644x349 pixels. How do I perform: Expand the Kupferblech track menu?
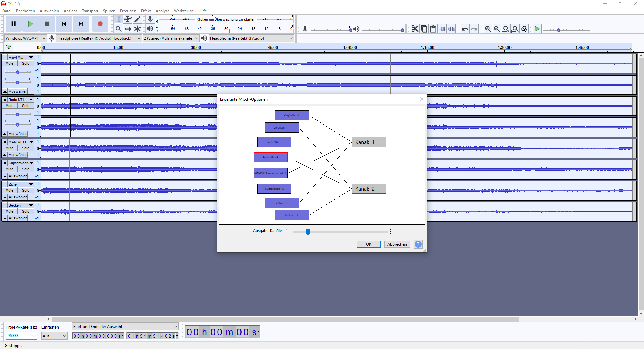pyautogui.click(x=31, y=163)
